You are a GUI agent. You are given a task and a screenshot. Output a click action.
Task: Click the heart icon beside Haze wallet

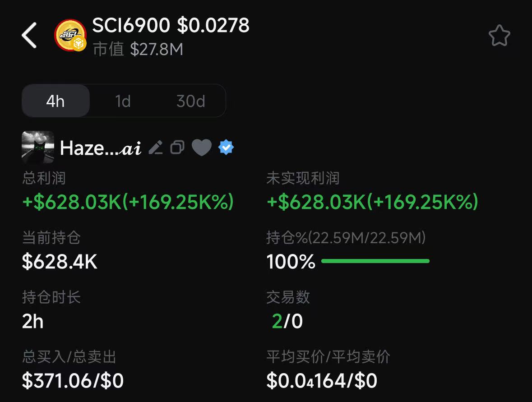click(202, 147)
